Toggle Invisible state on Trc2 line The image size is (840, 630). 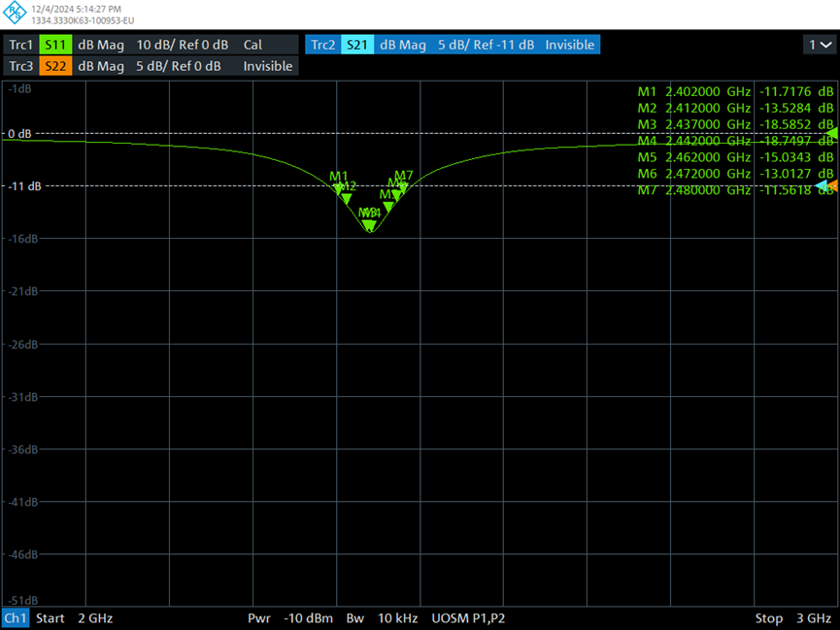point(569,45)
